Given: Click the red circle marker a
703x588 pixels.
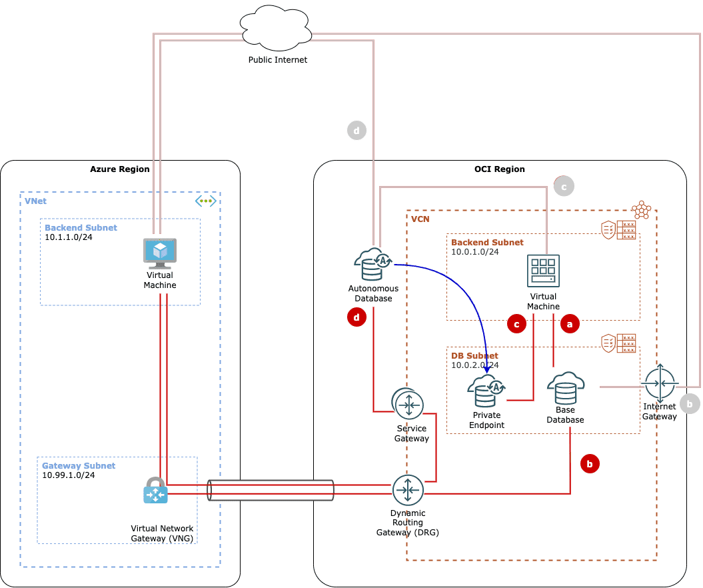Looking at the screenshot, I should point(569,324).
